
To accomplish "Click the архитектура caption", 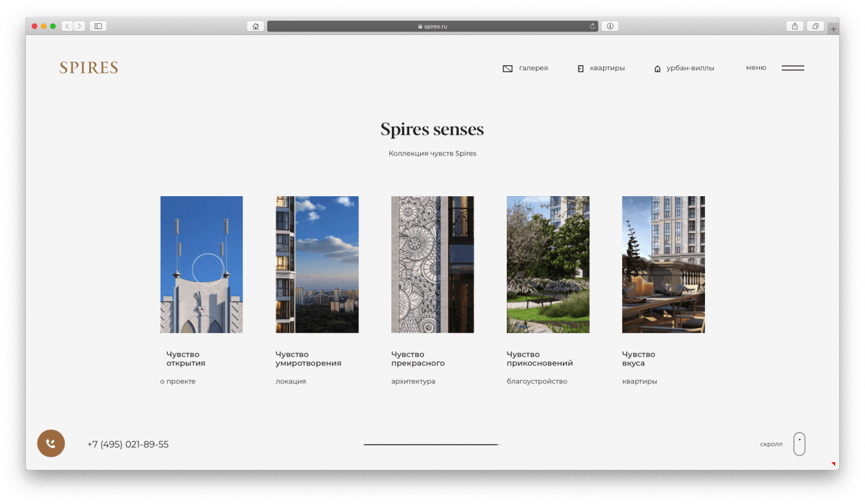I will (413, 381).
